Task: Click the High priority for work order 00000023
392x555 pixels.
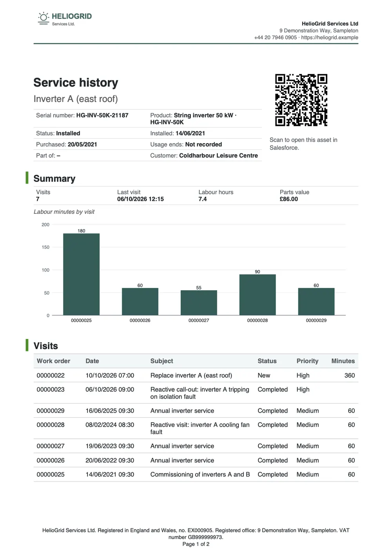Action: point(303,389)
